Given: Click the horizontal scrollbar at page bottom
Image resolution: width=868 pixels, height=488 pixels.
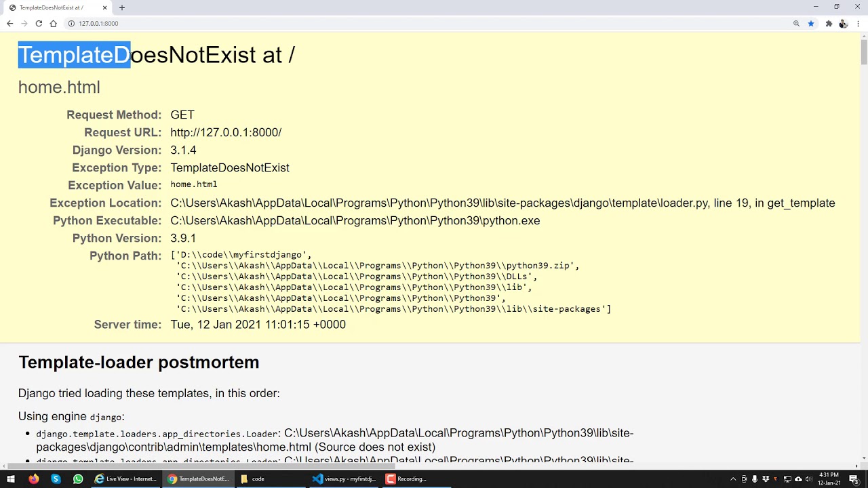Looking at the screenshot, I should pos(200,466).
